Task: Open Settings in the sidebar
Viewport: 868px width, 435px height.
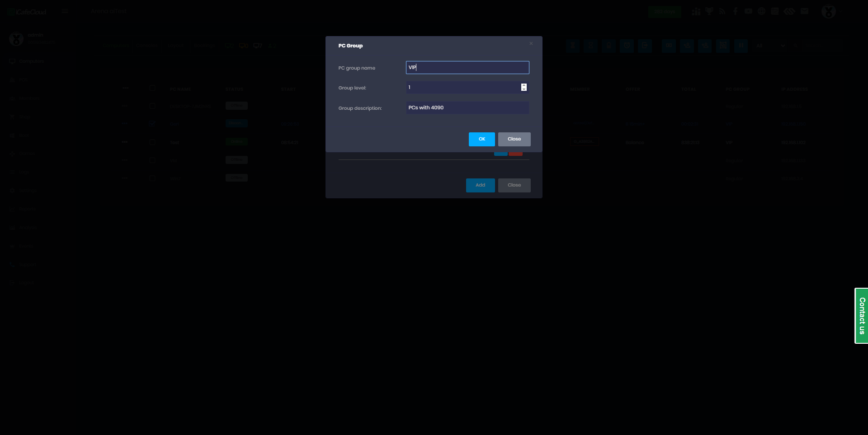Action: point(24,191)
